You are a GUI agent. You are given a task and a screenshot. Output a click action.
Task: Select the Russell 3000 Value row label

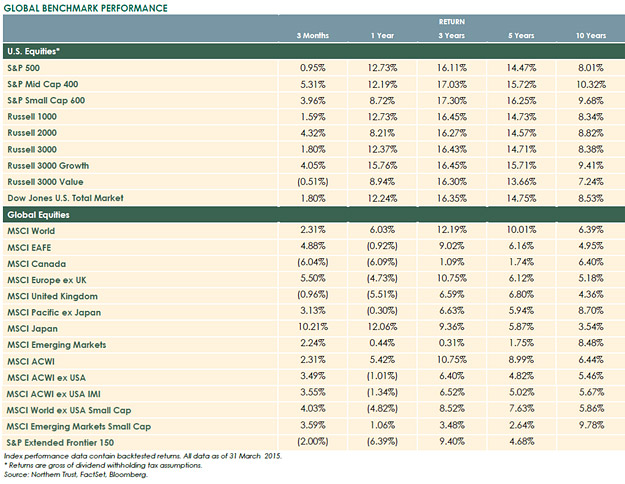click(x=45, y=182)
